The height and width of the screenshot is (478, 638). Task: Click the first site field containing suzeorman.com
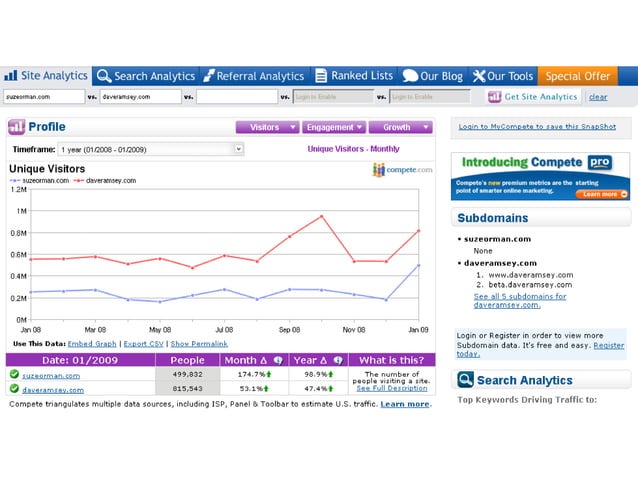coord(44,97)
